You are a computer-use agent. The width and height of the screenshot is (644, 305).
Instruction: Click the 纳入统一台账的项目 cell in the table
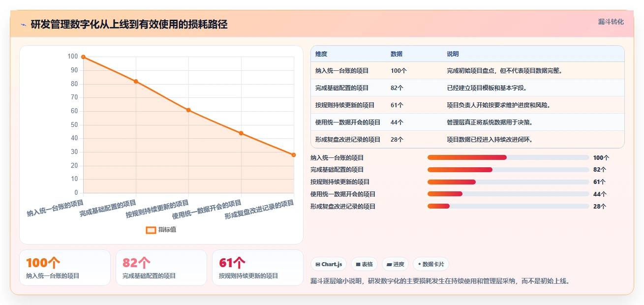pyautogui.click(x=342, y=71)
